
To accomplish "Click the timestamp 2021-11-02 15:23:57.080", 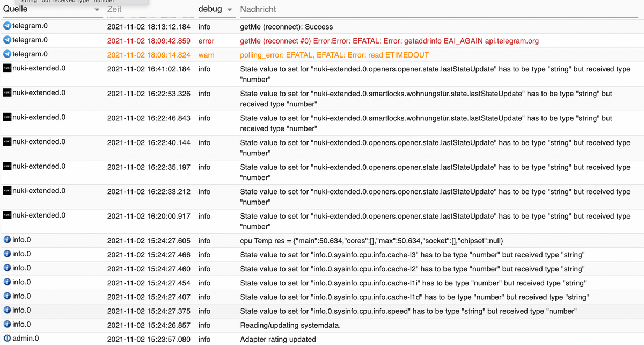I will pos(149,339).
